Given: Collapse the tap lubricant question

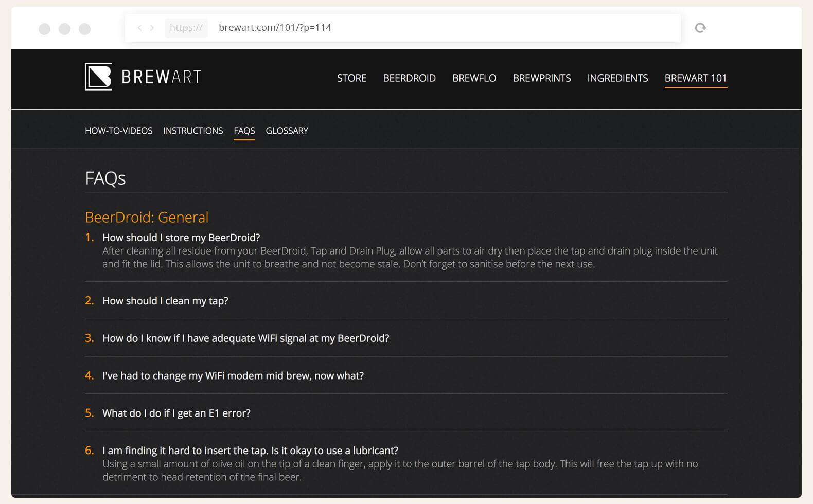Looking at the screenshot, I should tap(250, 451).
